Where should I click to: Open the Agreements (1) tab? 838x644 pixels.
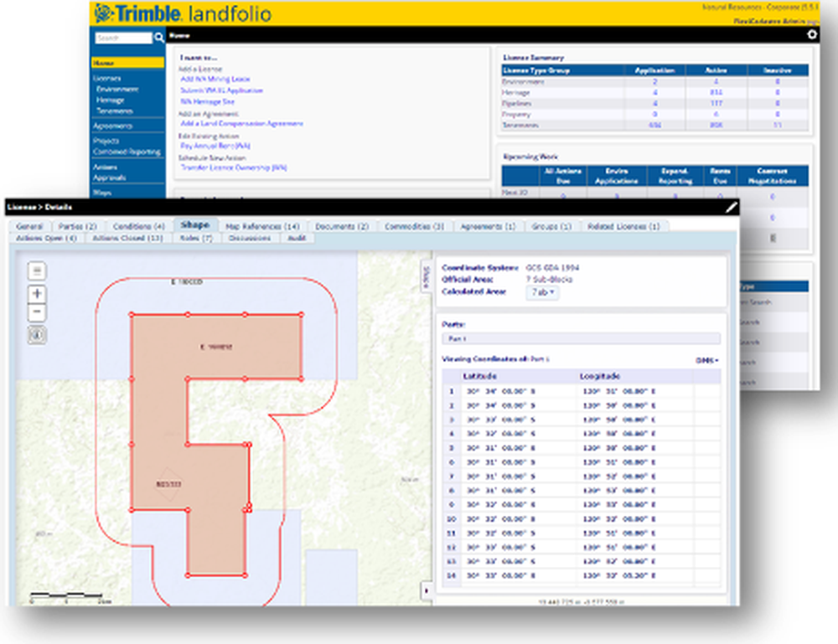click(x=488, y=226)
